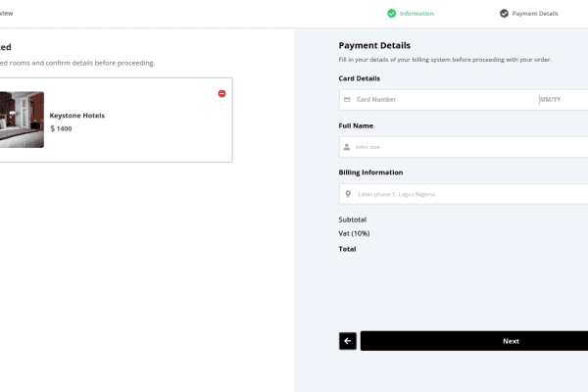588x392 pixels.
Task: Focus the Billing Information address field
Action: [464, 194]
